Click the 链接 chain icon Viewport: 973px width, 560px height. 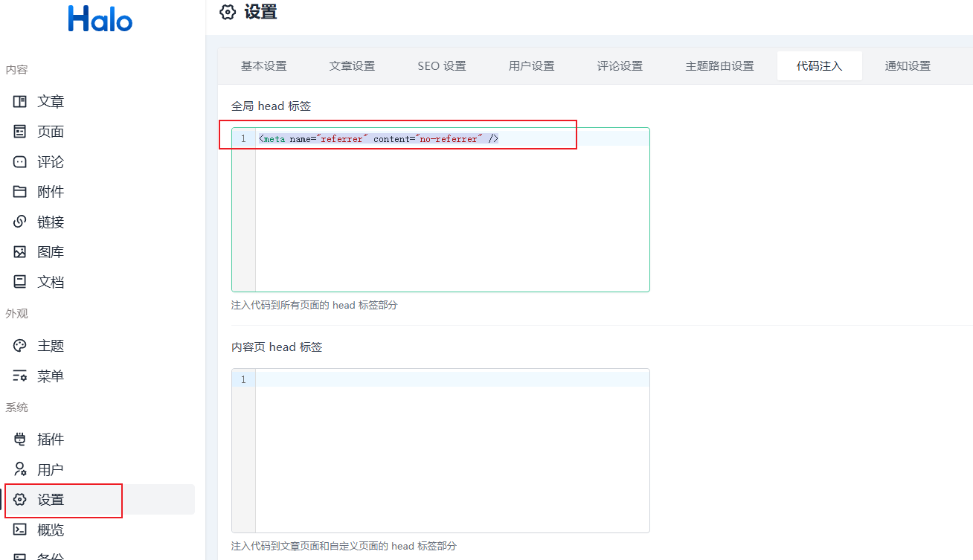20,222
